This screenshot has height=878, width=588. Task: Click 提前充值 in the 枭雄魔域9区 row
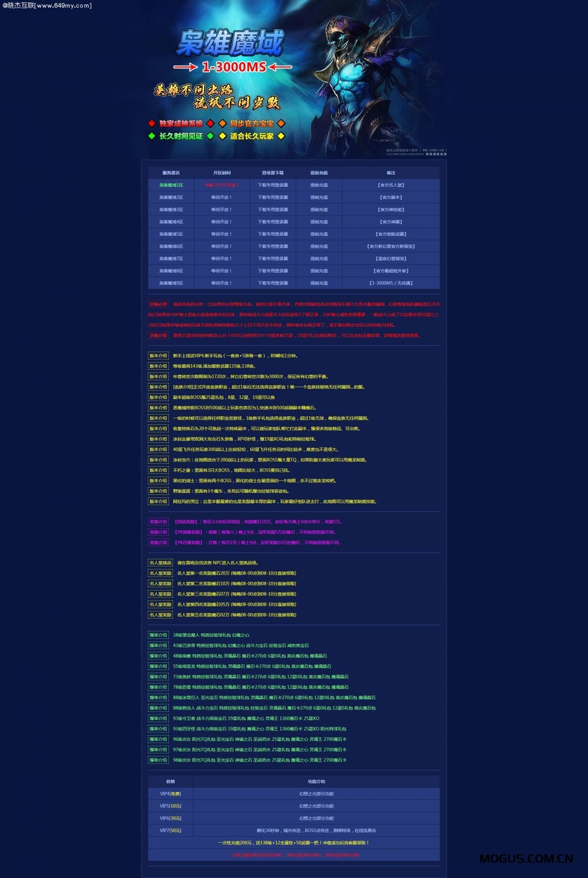(x=319, y=283)
